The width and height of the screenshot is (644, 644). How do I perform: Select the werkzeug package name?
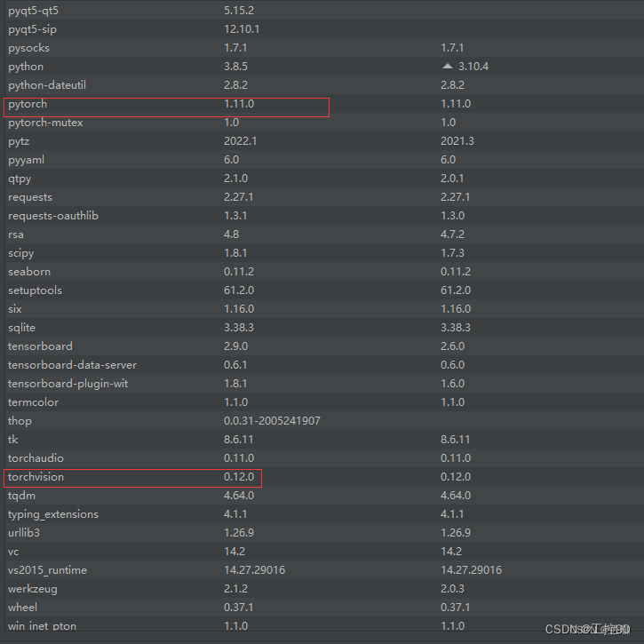(x=33, y=589)
